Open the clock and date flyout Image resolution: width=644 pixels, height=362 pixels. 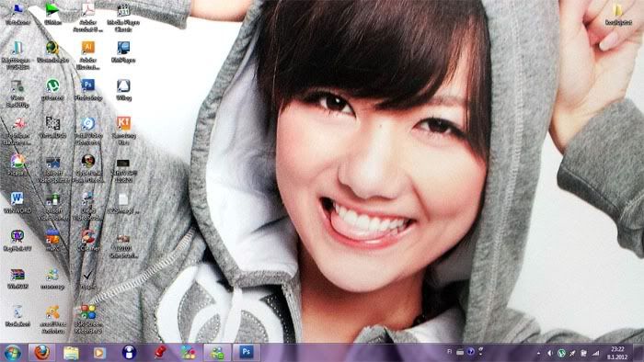click(617, 353)
